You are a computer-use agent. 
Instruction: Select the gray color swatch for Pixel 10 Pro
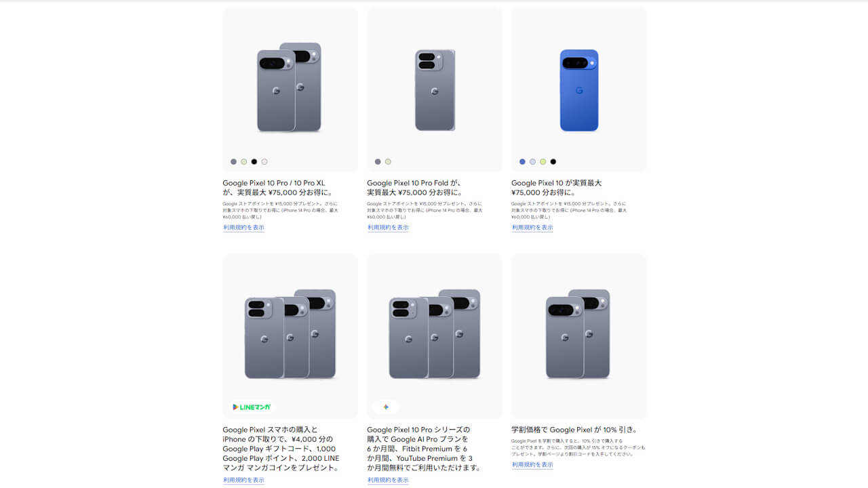click(234, 162)
